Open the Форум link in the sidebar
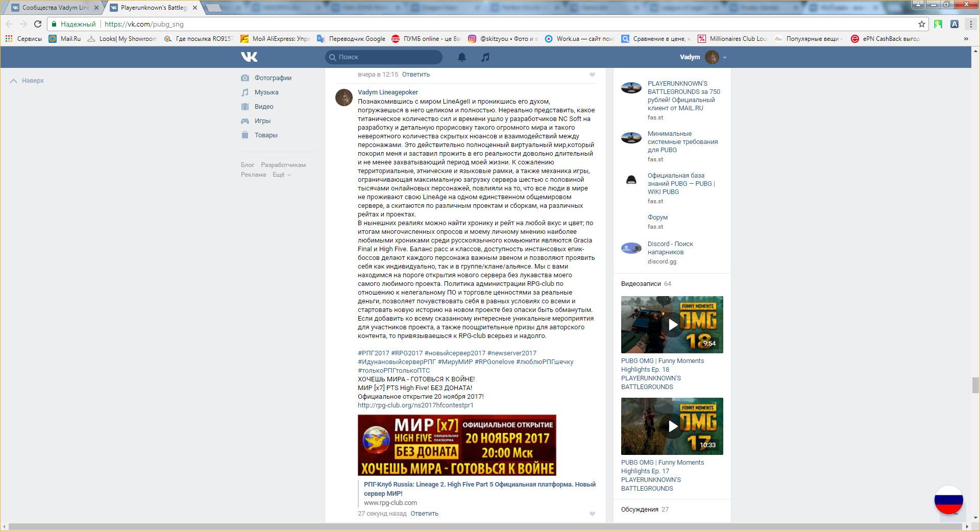The width and height of the screenshot is (980, 531). (657, 218)
